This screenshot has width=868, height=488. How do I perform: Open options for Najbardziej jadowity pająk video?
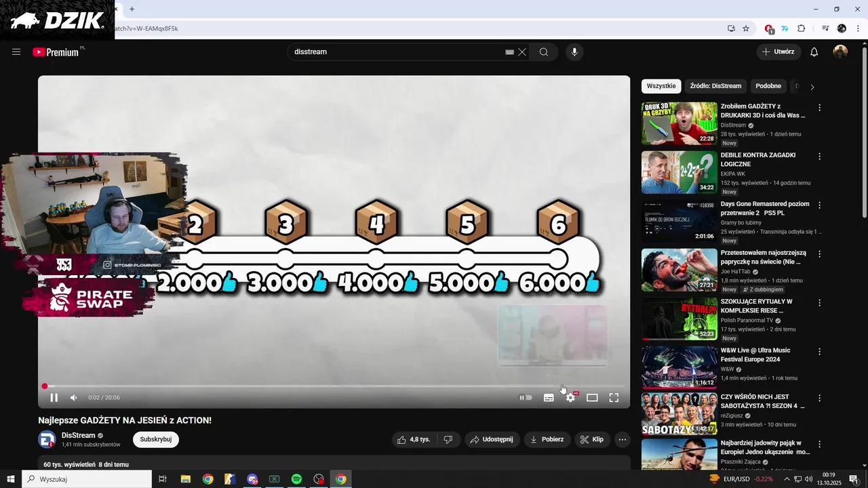tap(819, 445)
